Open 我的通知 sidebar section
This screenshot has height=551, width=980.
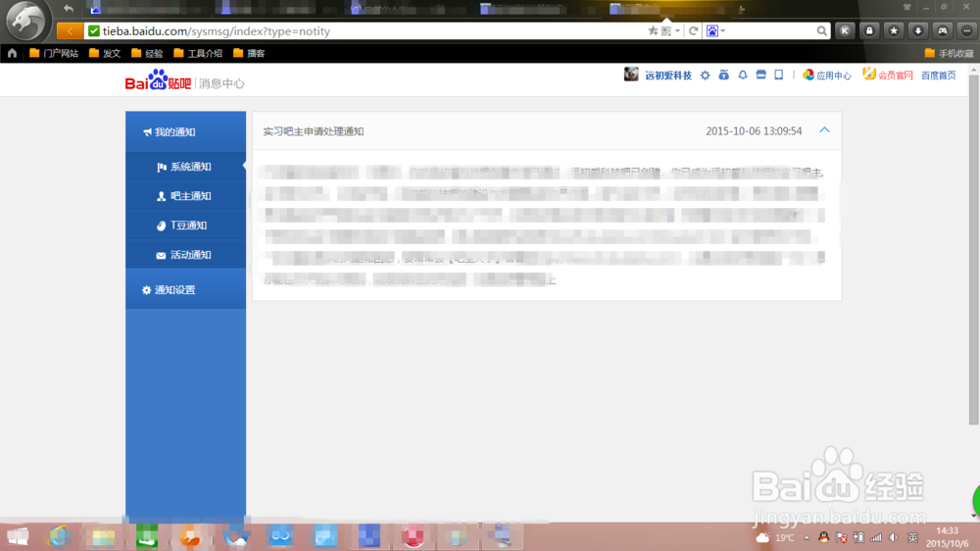[x=185, y=132]
